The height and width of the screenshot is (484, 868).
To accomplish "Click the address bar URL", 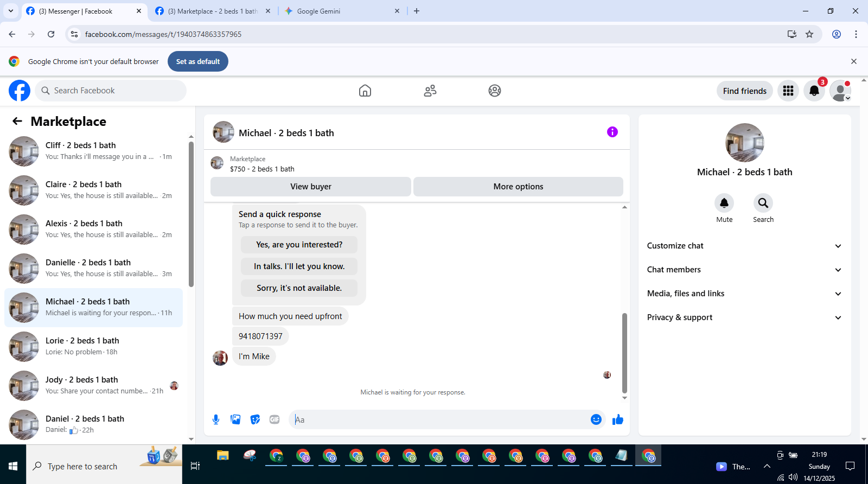I will click(163, 34).
